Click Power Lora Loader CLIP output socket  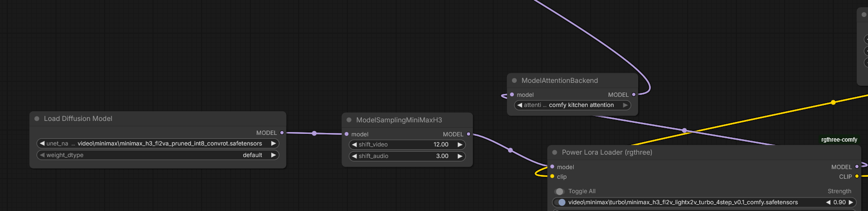[857, 176]
